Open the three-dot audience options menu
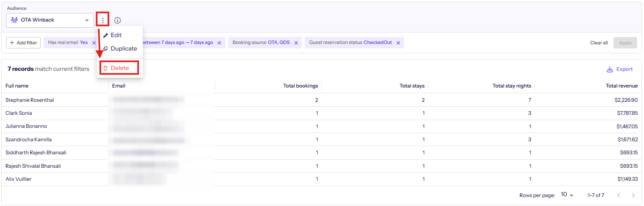This screenshot has width=644, height=206. [x=103, y=20]
